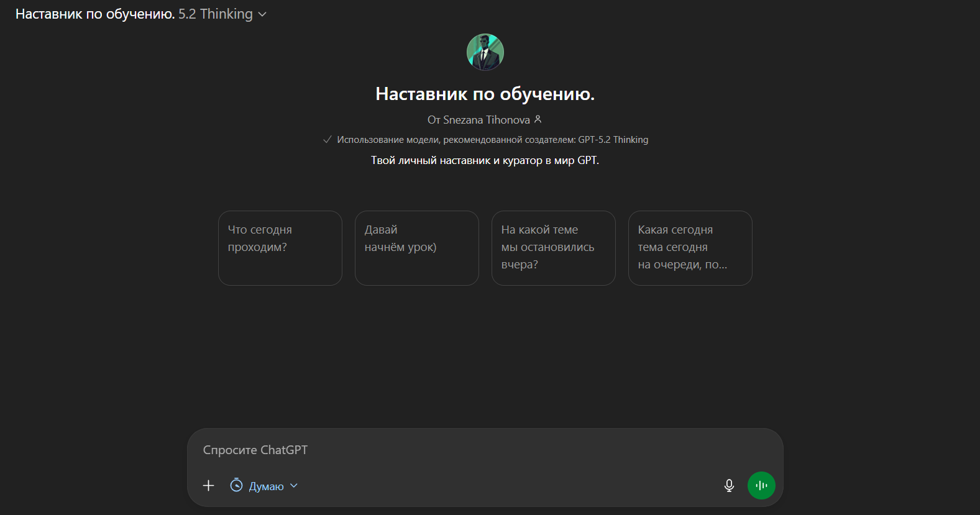Select "На какой теме мы остановились вчера?" card
The image size is (980, 515).
click(x=554, y=248)
